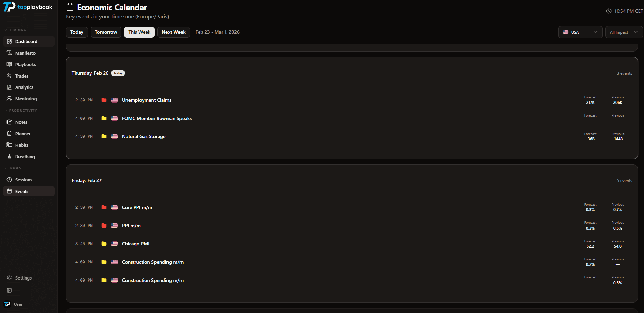Open the Habits checklist icon
Viewport: 644px width, 313px height.
click(x=9, y=145)
